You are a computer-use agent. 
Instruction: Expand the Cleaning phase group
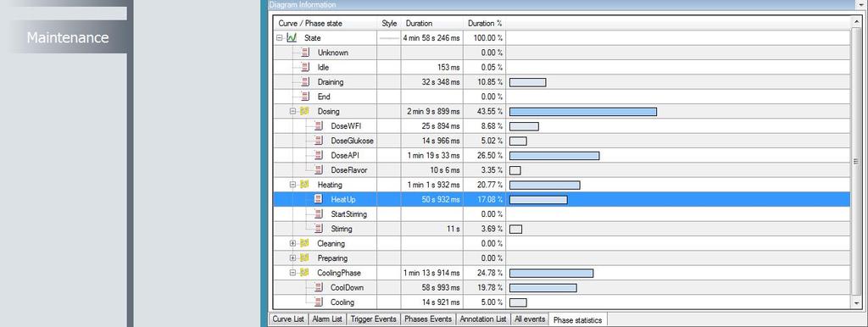click(292, 243)
